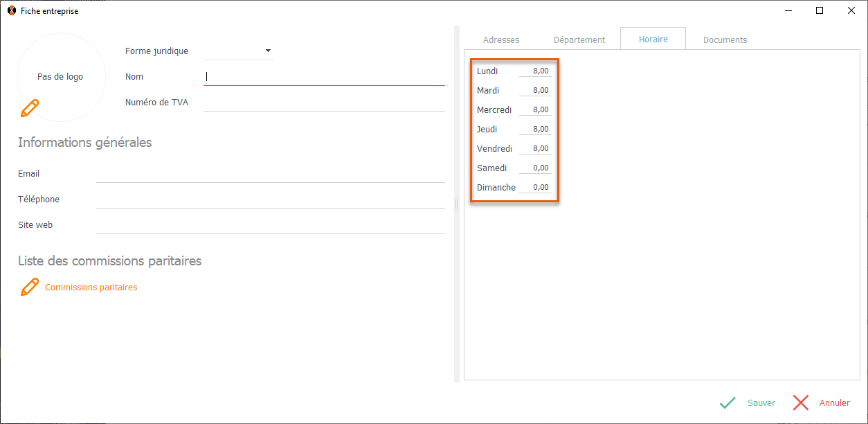Click the Numéro de TVA field
Image resolution: width=868 pixels, height=424 pixels.
[x=324, y=103]
